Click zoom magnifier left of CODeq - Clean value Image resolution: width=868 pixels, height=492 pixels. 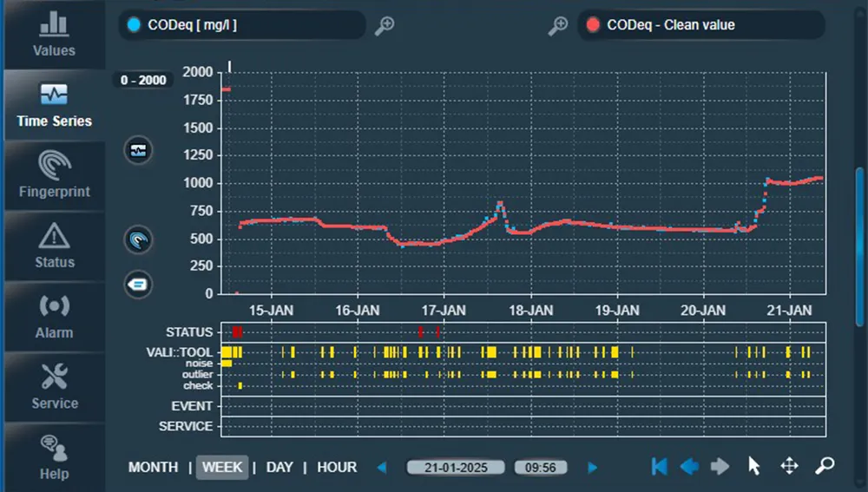coord(557,26)
